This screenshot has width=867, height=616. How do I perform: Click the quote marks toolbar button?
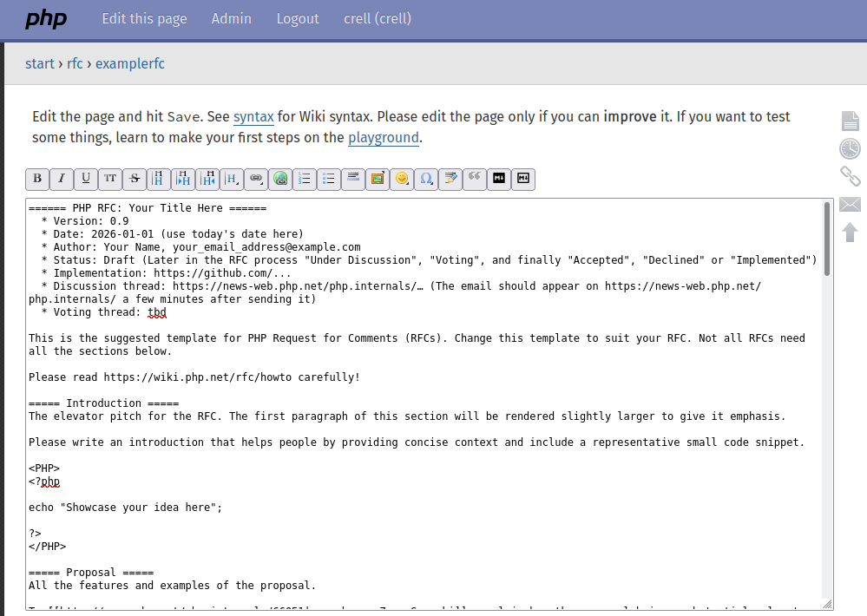click(475, 179)
